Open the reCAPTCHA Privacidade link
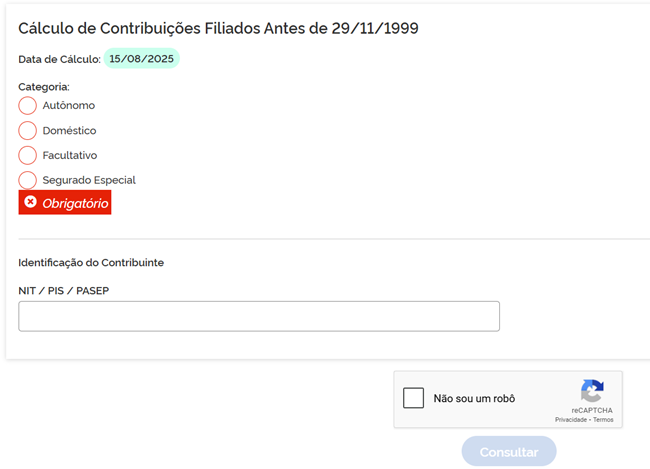Viewport: 650px width, 469px height. [571, 420]
